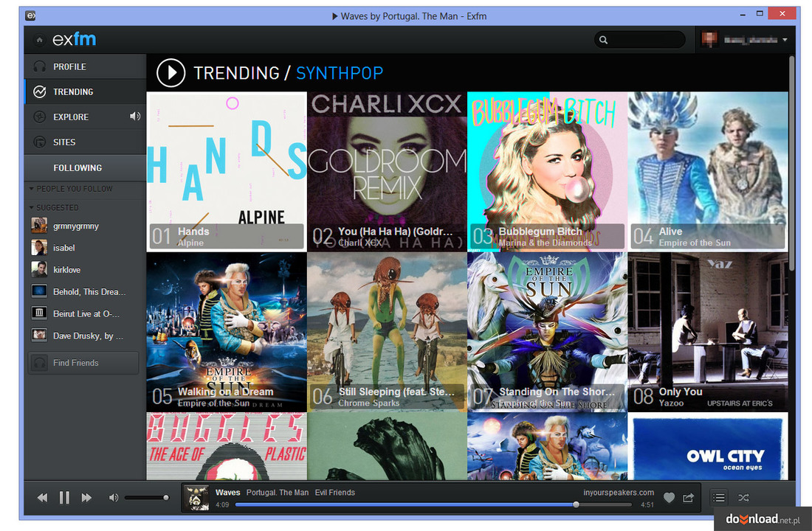Open the Profile headphones icon
This screenshot has height=531, width=812.
point(39,67)
